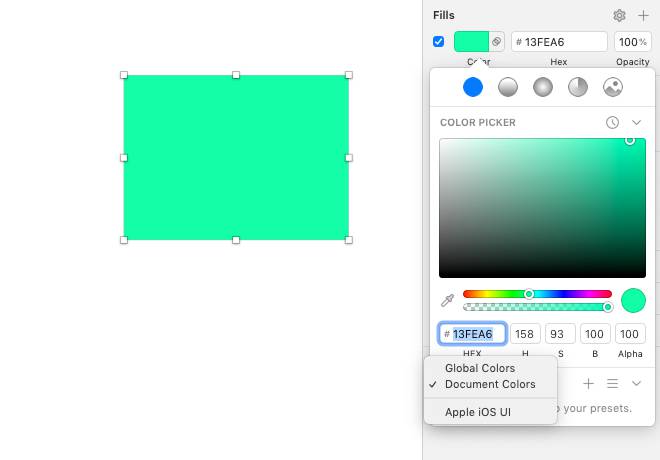Switch presets to list view
Image resolution: width=660 pixels, height=460 pixels.
[x=612, y=383]
